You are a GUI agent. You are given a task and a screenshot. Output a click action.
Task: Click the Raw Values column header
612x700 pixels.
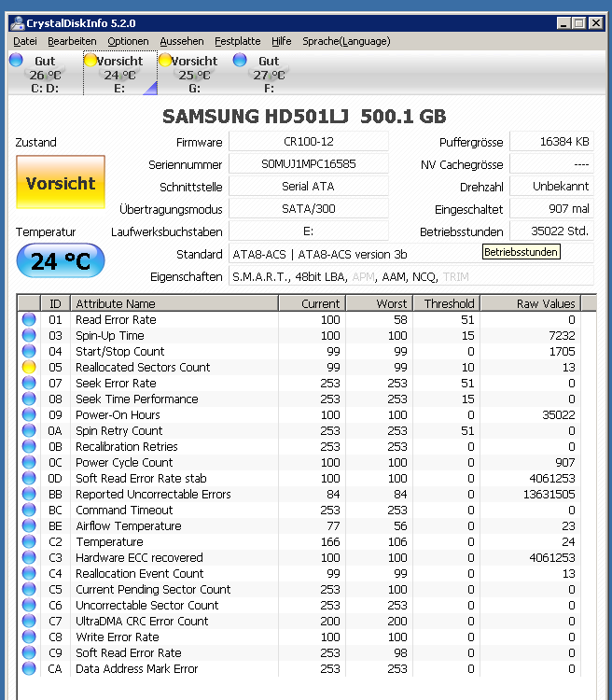click(531, 303)
